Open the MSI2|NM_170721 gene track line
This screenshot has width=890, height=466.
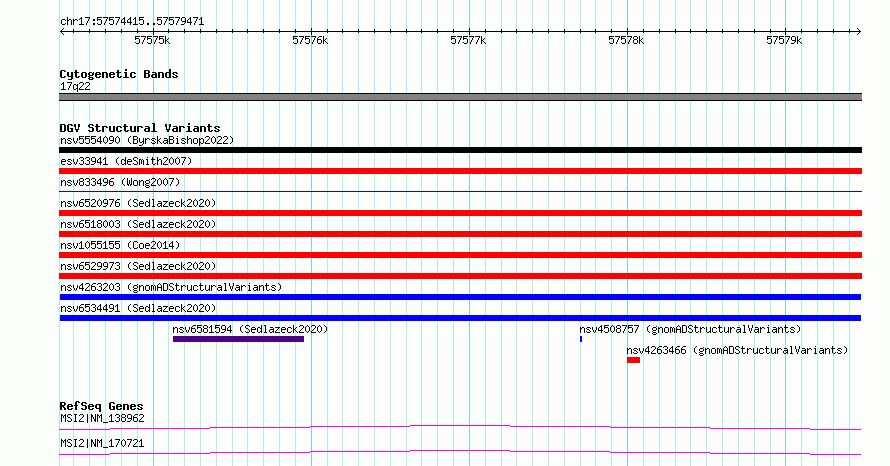[460, 452]
